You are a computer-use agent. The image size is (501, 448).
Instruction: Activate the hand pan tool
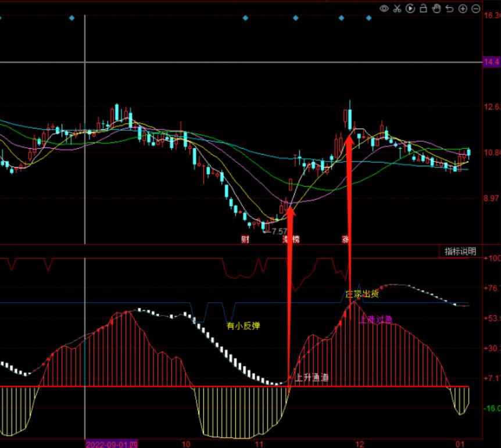click(x=436, y=8)
